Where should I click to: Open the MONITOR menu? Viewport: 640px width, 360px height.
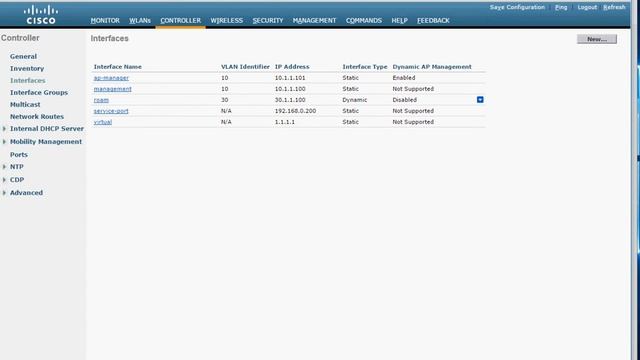105,20
